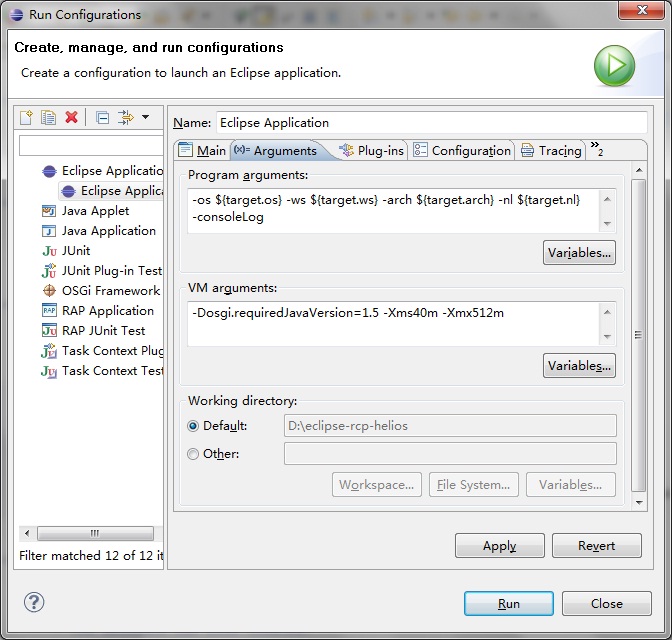Click the File System... button

[x=474, y=485]
